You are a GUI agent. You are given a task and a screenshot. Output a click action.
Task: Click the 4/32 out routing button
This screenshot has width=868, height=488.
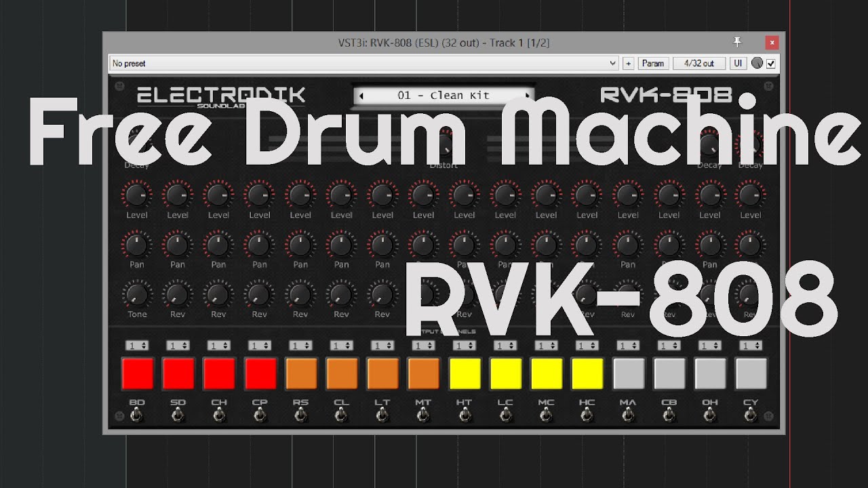coord(699,63)
